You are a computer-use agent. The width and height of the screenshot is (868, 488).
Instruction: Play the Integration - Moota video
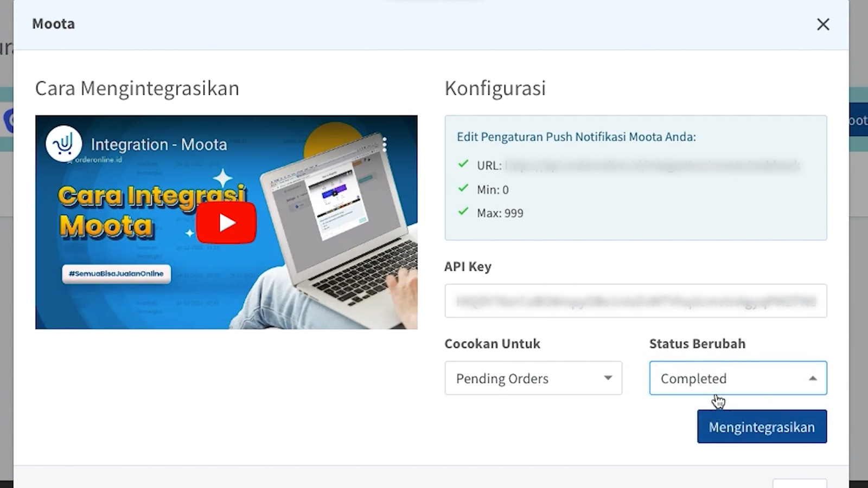click(226, 223)
